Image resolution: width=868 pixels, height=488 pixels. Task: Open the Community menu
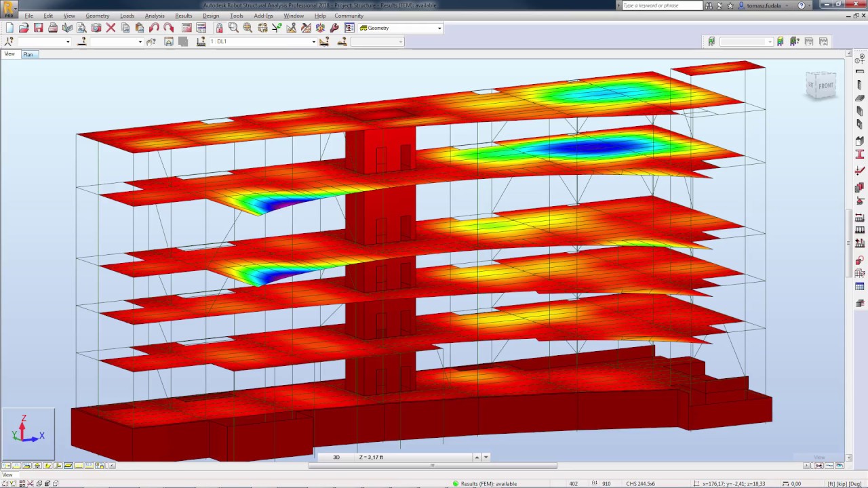click(x=349, y=16)
